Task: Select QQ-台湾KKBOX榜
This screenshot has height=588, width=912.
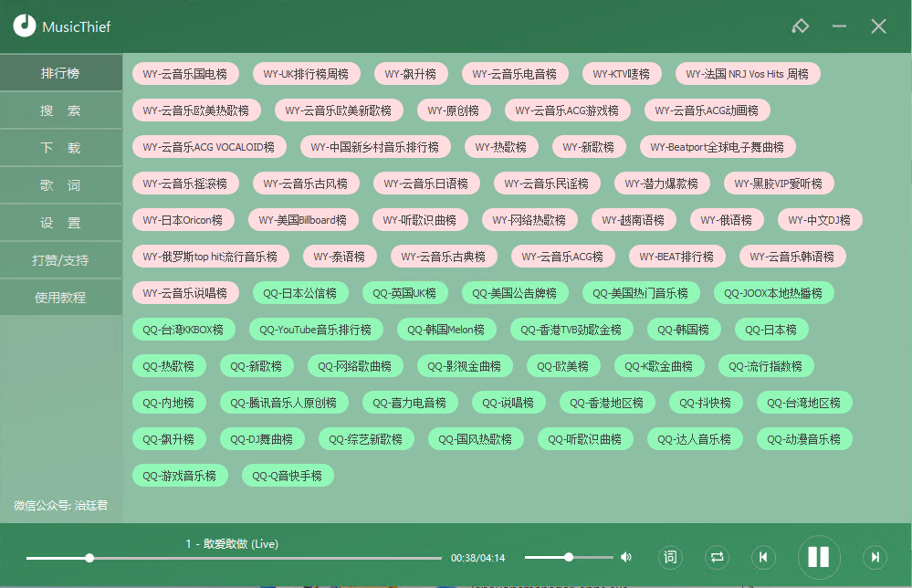Action: pyautogui.click(x=183, y=330)
